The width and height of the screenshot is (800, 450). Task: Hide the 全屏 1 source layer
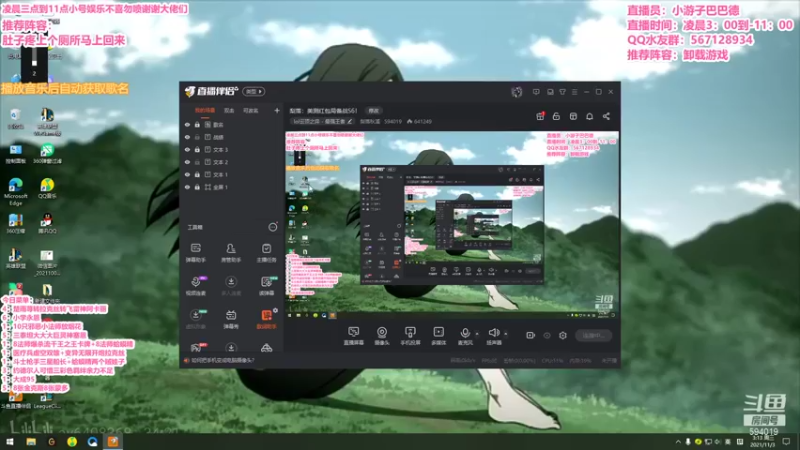coord(187,187)
